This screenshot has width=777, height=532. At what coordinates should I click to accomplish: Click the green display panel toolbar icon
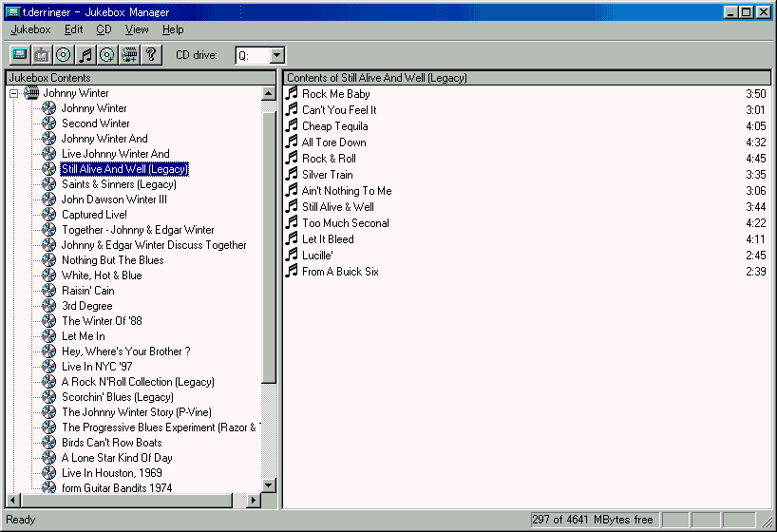(20, 55)
